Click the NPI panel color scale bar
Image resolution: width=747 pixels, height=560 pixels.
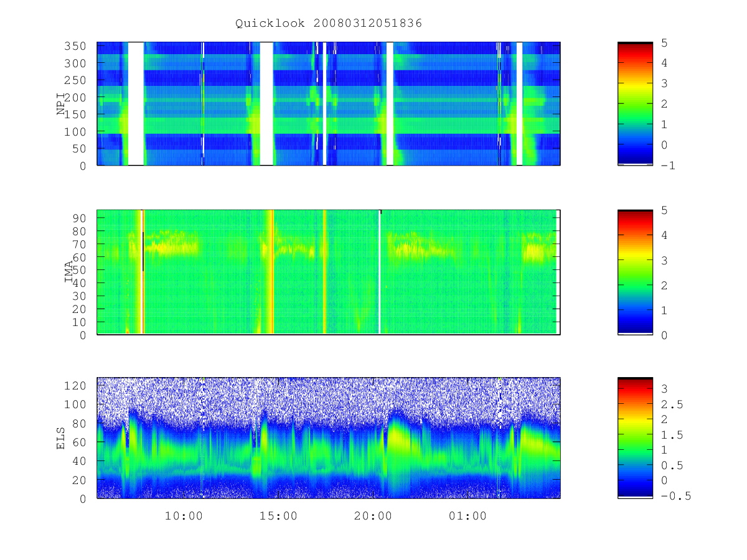click(635, 104)
